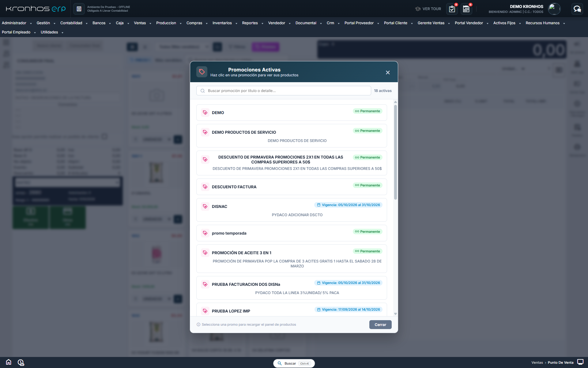
Task: Open the tasks clipboard notification icon
Action: click(452, 9)
